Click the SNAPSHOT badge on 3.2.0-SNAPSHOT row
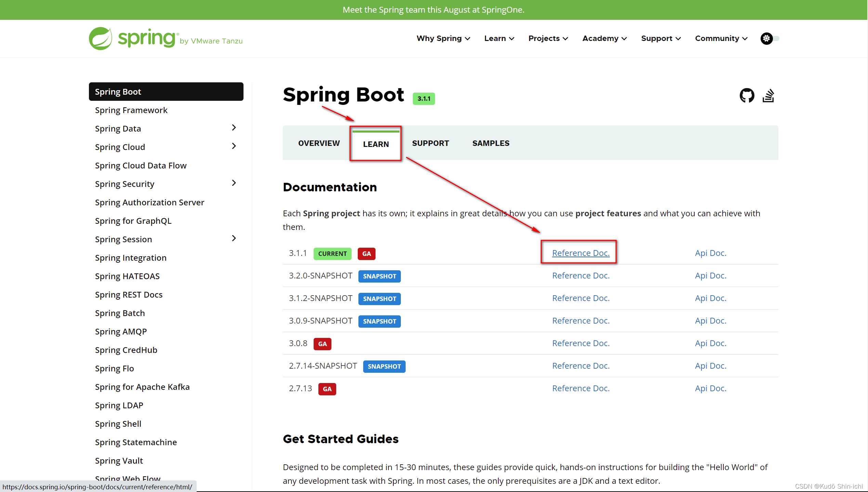 [x=379, y=276]
